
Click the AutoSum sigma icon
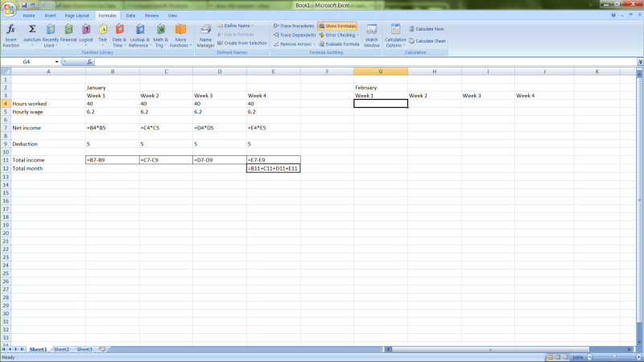[32, 29]
